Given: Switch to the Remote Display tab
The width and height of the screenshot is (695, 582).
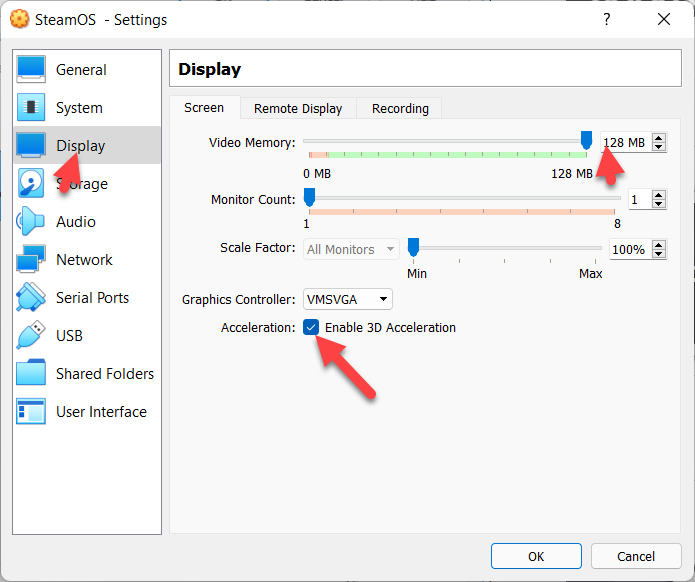Looking at the screenshot, I should click(298, 109).
